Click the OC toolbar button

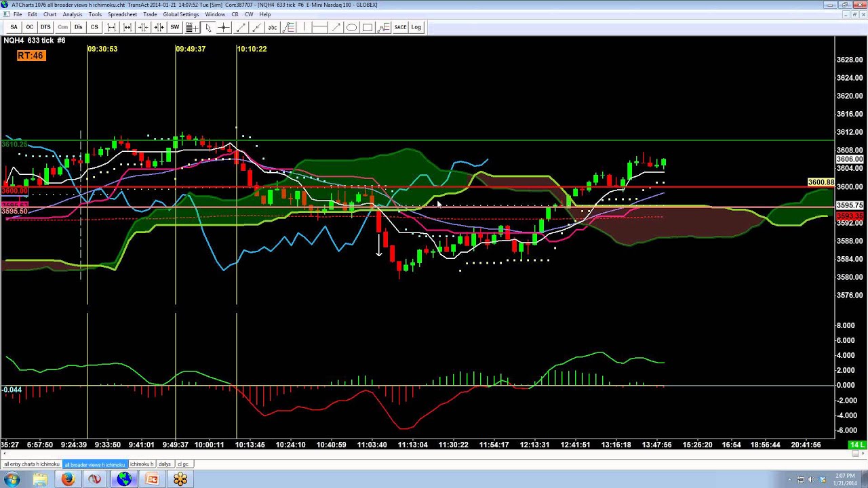30,27
